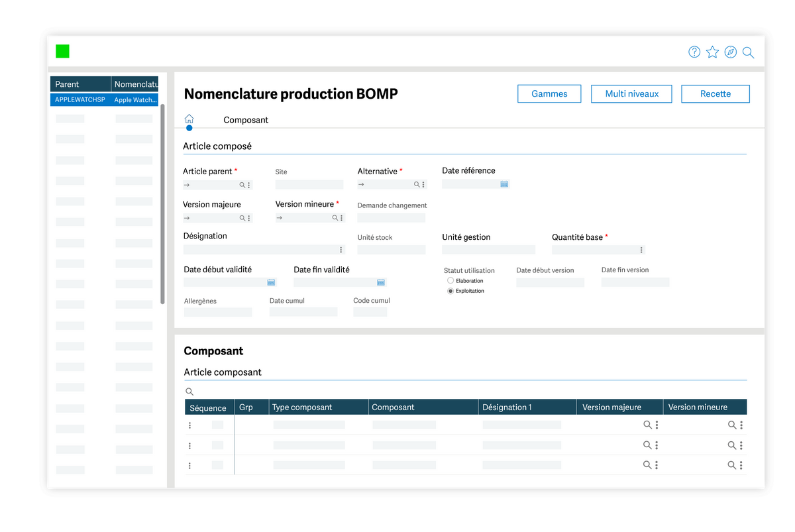Select the Exploitation radio button
Viewport: 795px width, 532px height.
(450, 291)
